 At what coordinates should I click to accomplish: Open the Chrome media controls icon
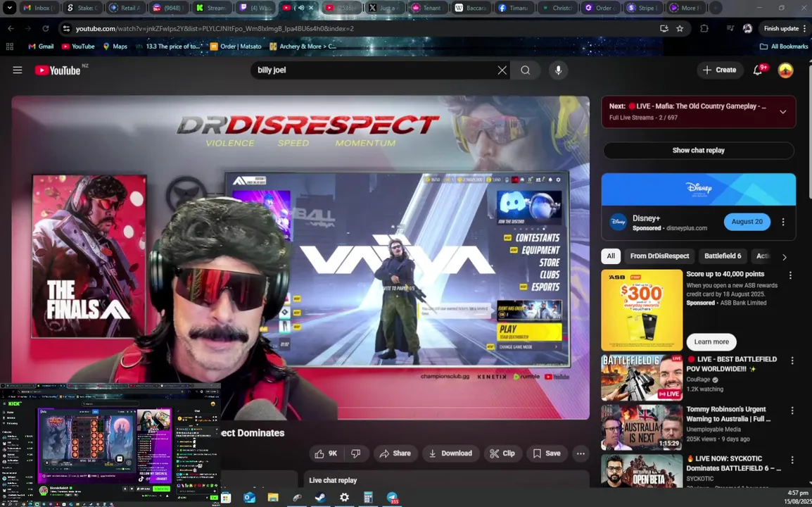click(x=730, y=28)
